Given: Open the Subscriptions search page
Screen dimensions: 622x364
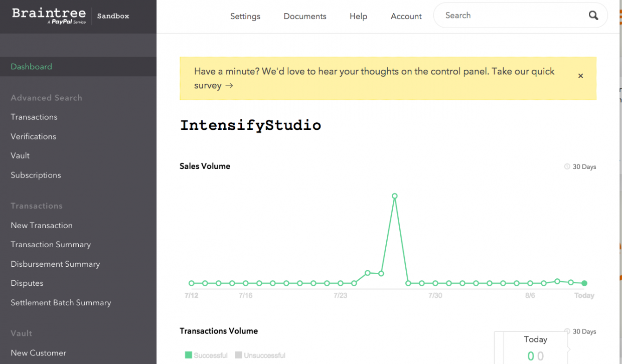Looking at the screenshot, I should [36, 175].
